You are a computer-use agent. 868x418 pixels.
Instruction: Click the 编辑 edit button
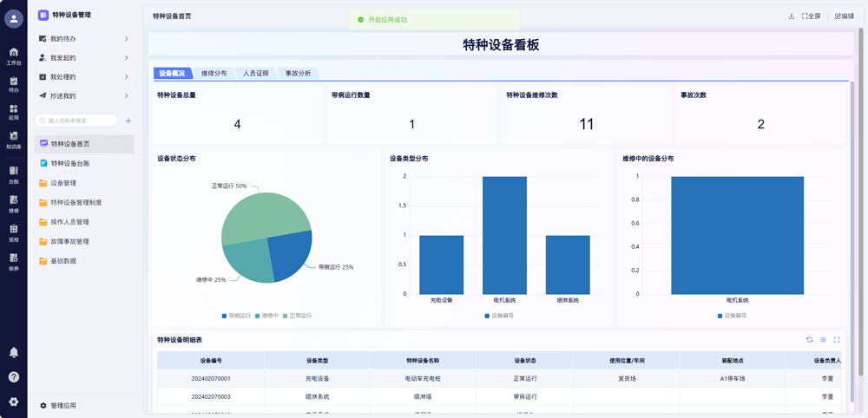coord(845,16)
